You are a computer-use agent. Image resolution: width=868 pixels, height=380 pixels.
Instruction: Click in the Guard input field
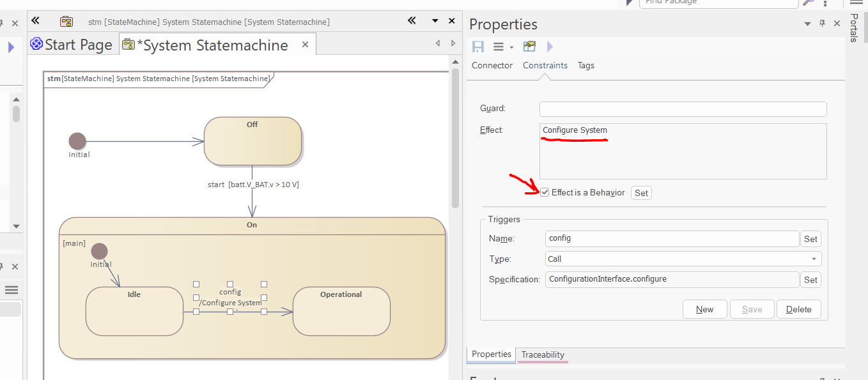coord(683,109)
